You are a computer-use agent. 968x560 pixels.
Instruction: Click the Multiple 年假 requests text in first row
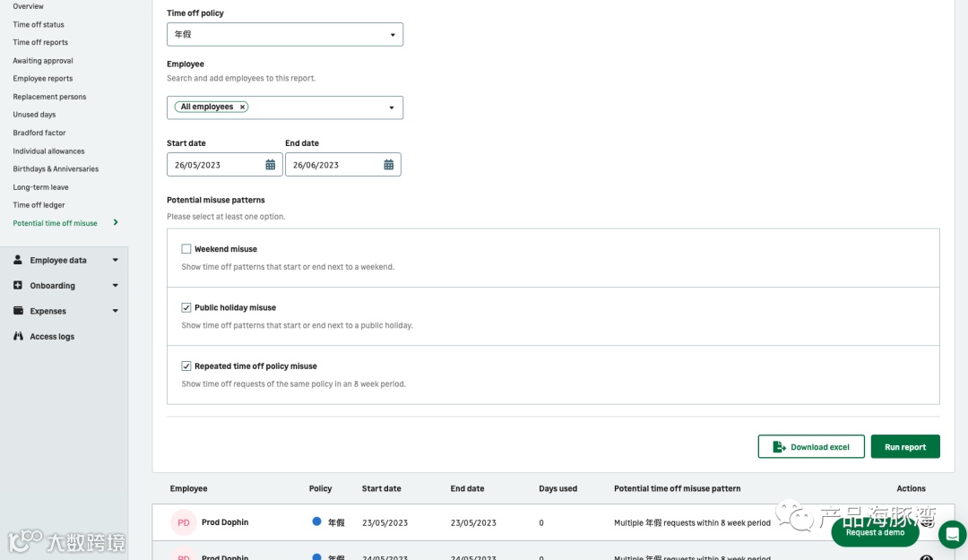(692, 523)
